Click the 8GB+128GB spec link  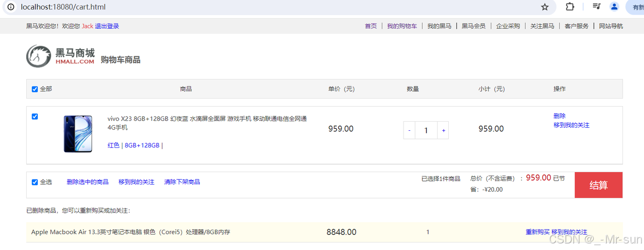coord(142,145)
